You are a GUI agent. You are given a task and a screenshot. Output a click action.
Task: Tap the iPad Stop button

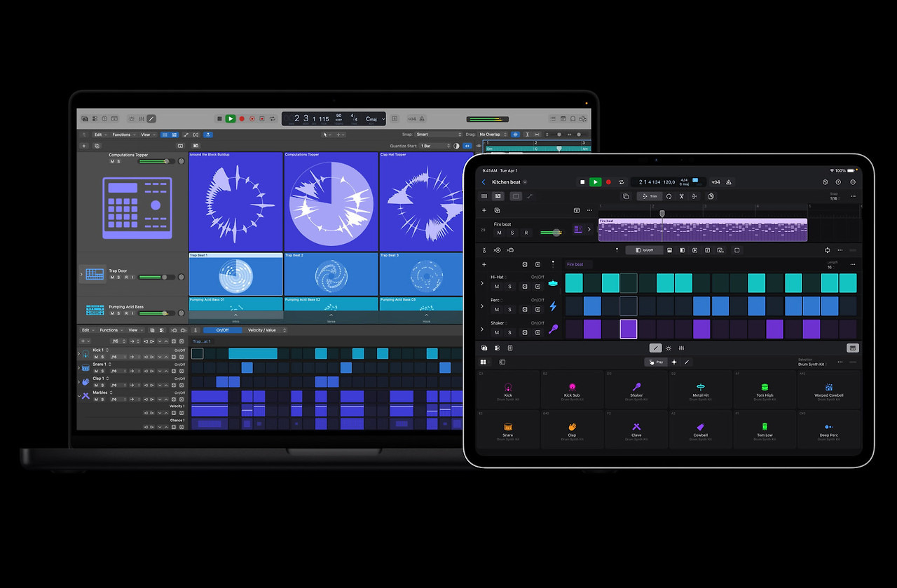pos(582,182)
